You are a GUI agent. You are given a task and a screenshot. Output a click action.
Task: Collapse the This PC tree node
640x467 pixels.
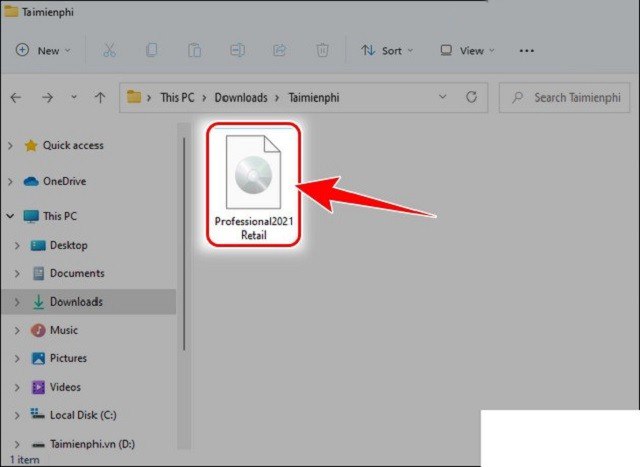[11, 216]
